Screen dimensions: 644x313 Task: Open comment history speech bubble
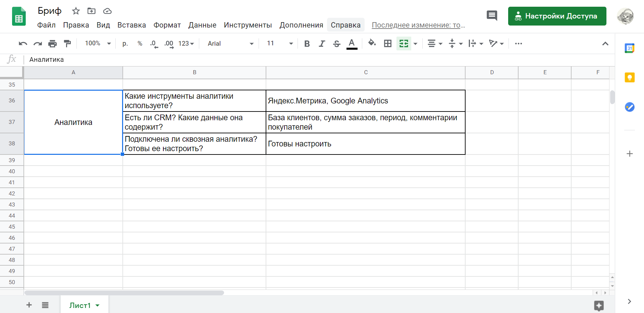[492, 15]
